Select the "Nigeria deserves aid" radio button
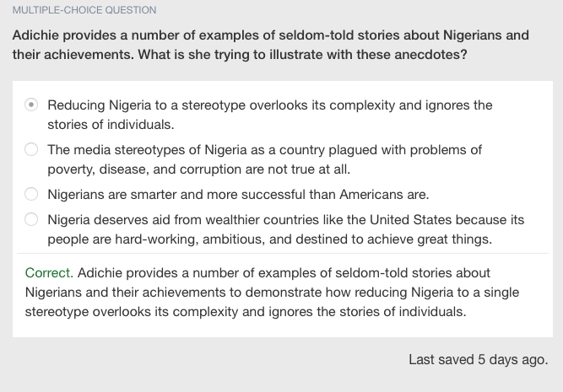 pyautogui.click(x=31, y=219)
